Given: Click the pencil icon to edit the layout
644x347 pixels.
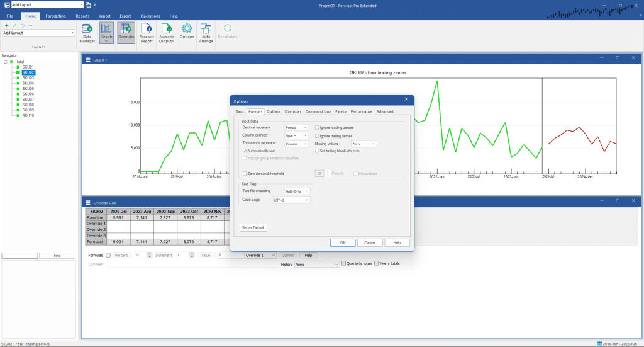Looking at the screenshot, I should [14, 25].
